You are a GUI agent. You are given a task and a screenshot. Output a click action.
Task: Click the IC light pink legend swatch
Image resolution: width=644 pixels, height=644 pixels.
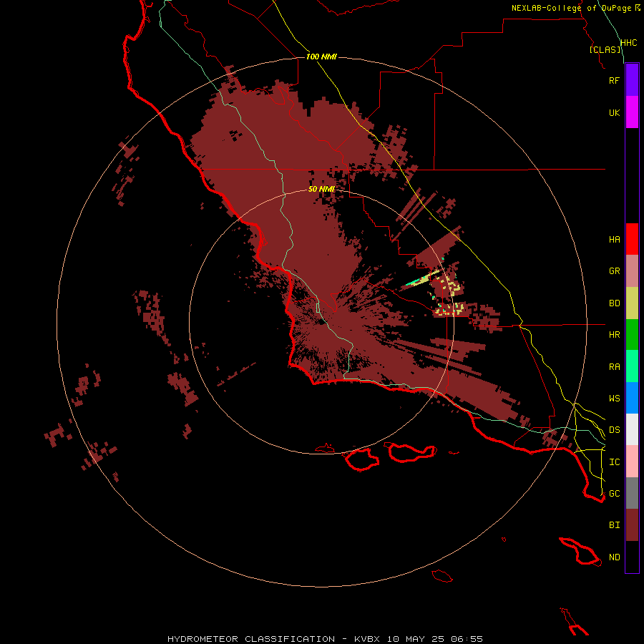pos(632,462)
